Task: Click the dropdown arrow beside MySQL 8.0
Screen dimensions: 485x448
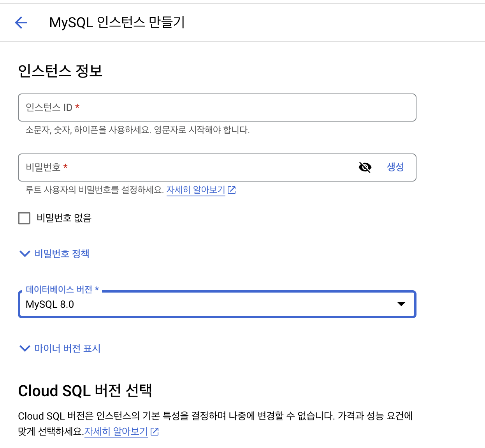Action: pyautogui.click(x=401, y=304)
